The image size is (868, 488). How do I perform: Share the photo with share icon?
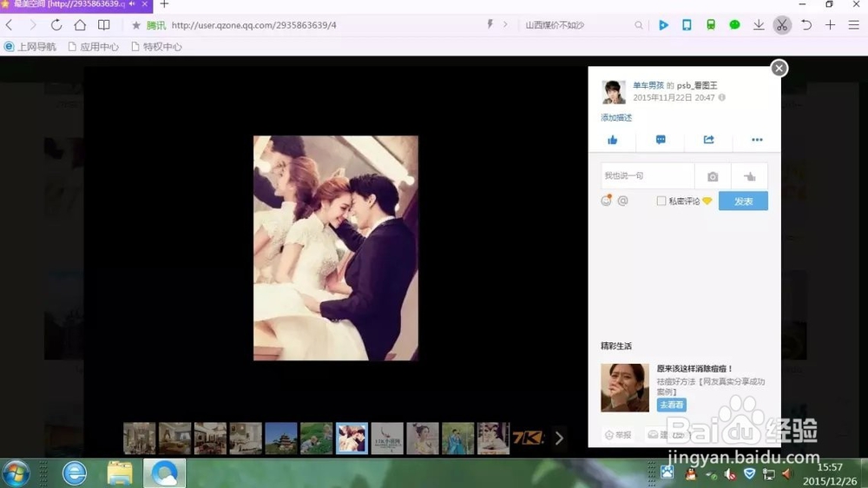708,140
